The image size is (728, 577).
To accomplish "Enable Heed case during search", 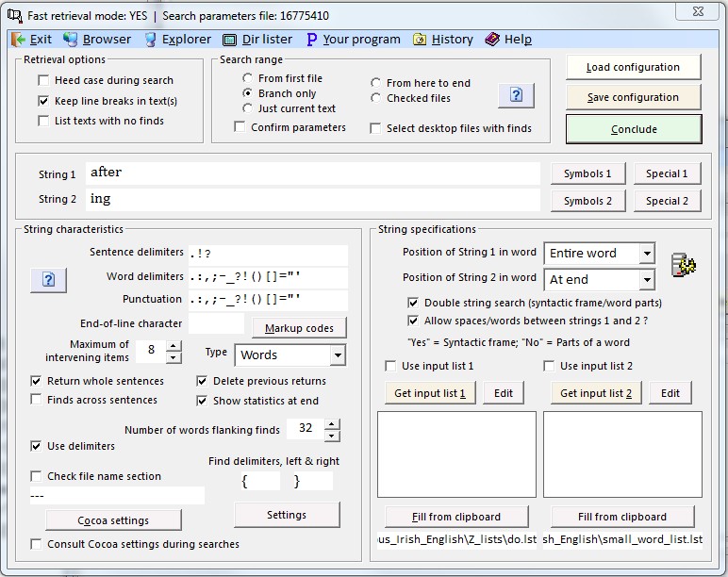I will (43, 81).
